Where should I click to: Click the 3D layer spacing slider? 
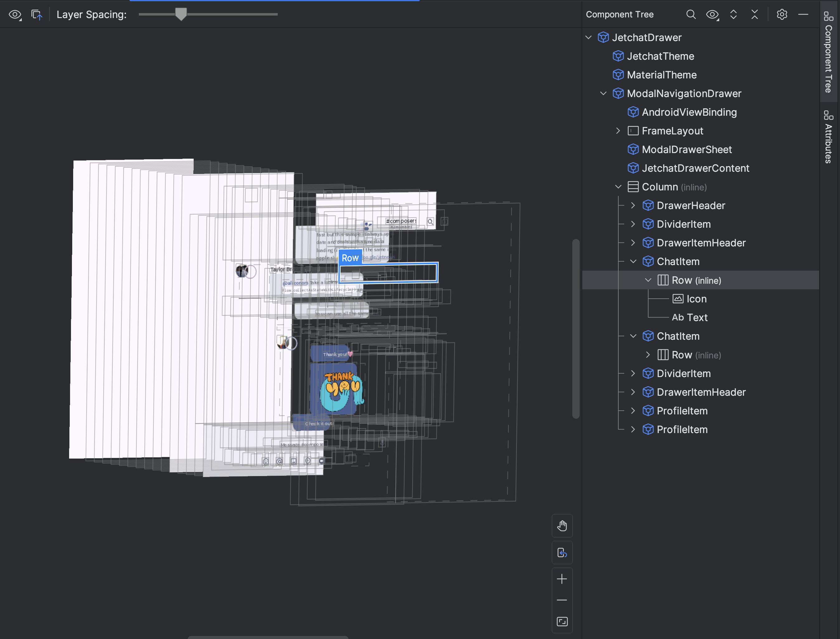click(181, 13)
